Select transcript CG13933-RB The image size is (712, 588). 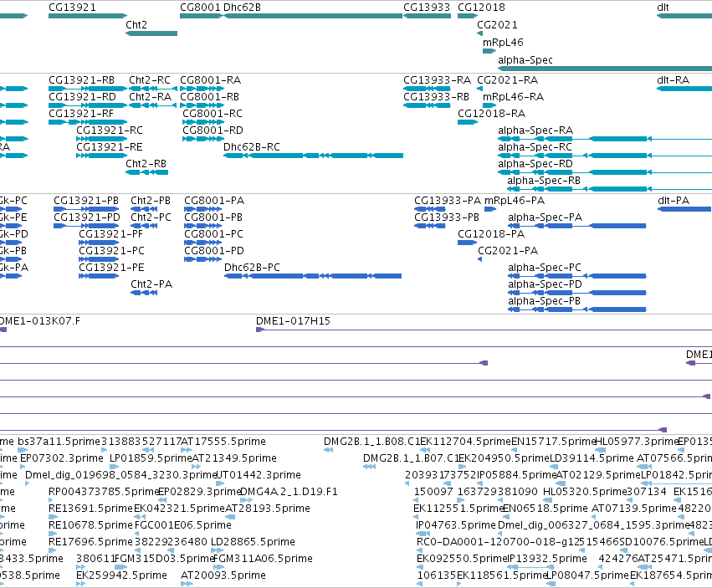click(437, 97)
